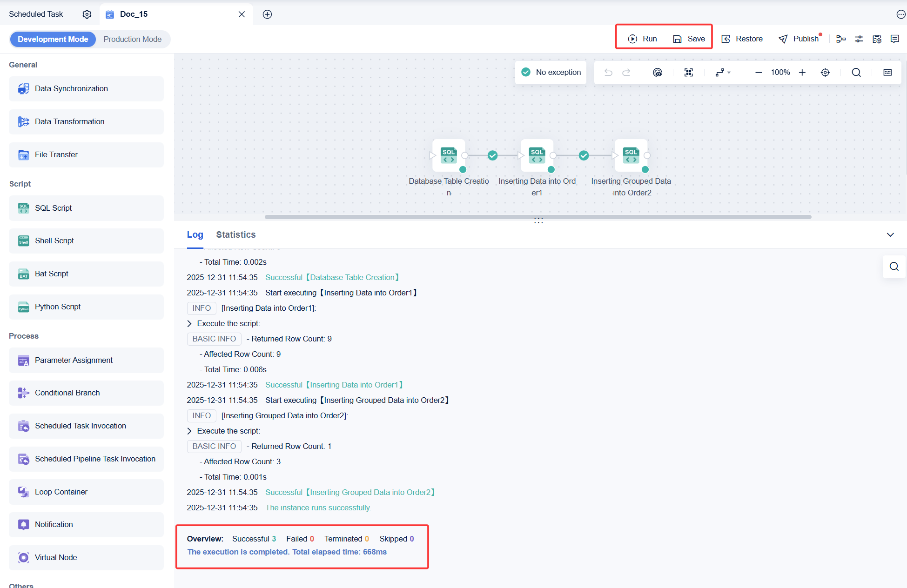Click the redo arrow icon

coord(626,72)
